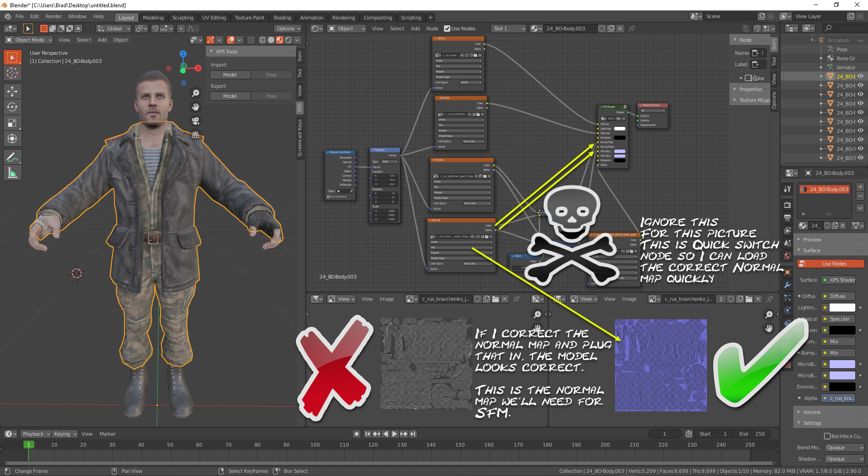
Task: Untick Use Nodes in the node editor header
Action: click(447, 29)
